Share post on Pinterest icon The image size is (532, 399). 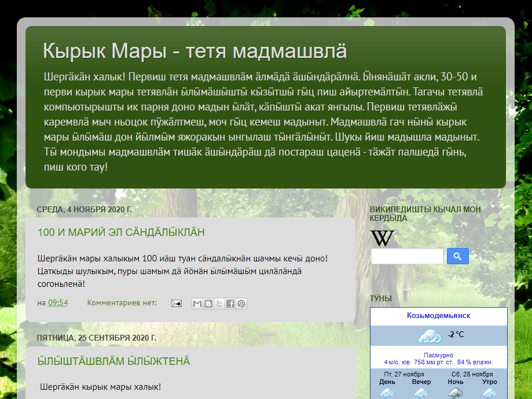tap(241, 303)
